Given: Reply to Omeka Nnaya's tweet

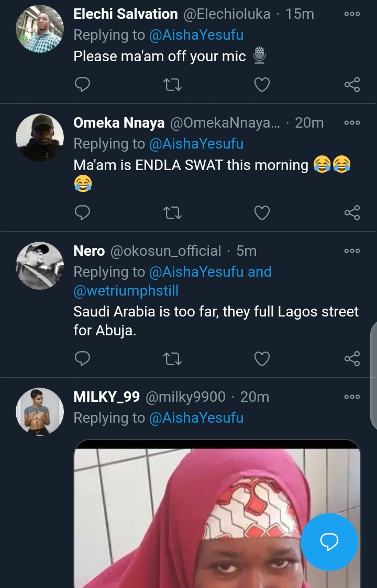Looking at the screenshot, I should [82, 212].
